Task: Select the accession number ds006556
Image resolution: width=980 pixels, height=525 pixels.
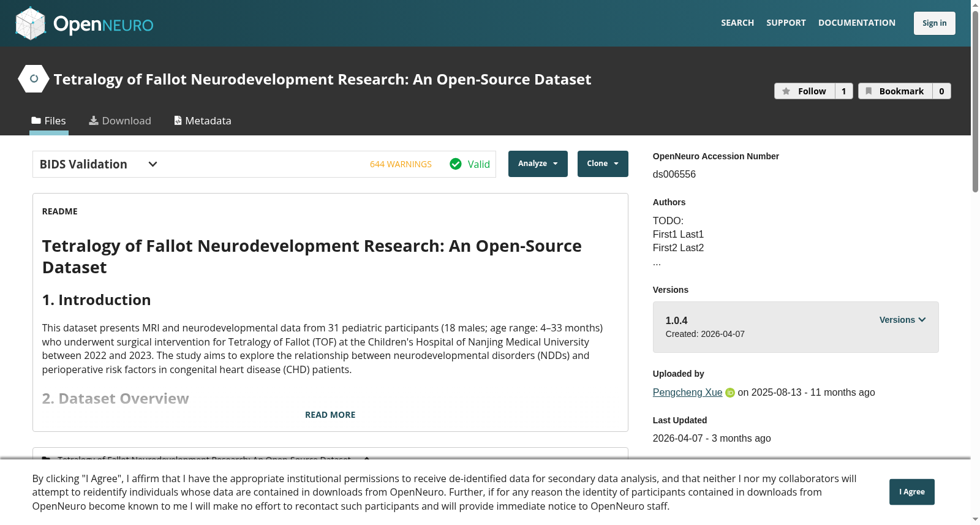Action: point(674,174)
